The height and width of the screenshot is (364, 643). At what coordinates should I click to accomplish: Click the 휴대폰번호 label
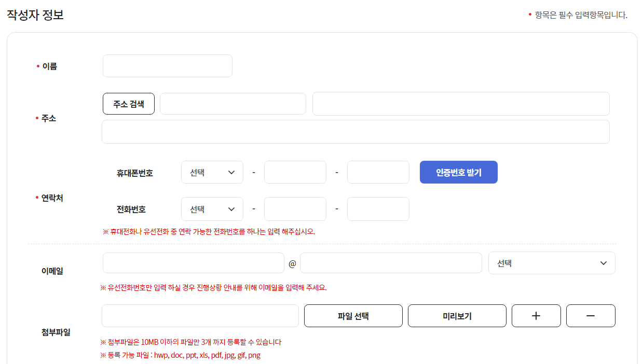[135, 173]
